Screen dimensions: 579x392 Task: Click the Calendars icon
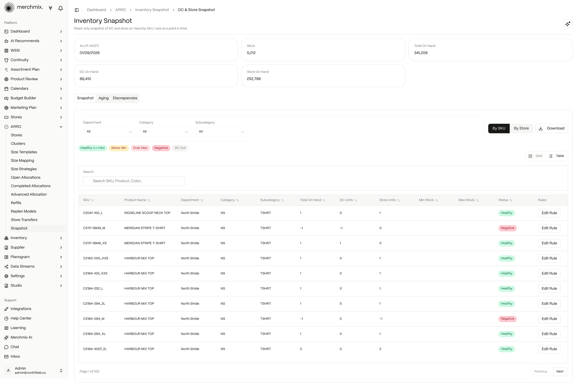point(7,89)
